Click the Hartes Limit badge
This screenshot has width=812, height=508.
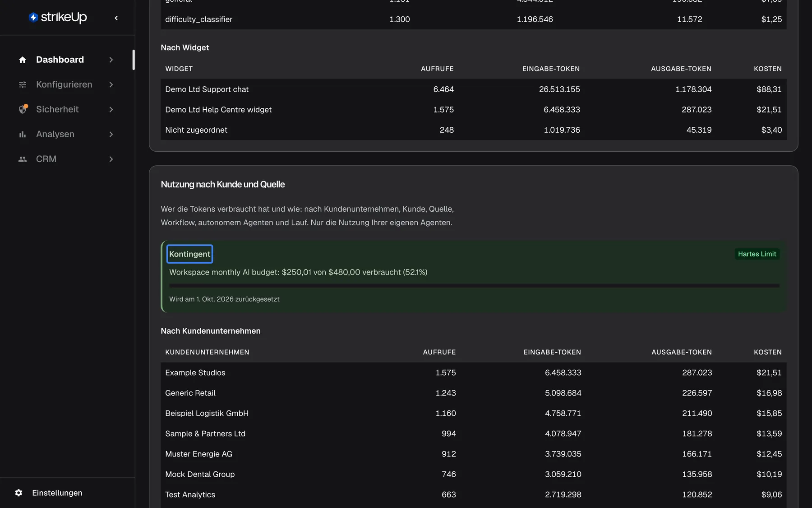757,254
